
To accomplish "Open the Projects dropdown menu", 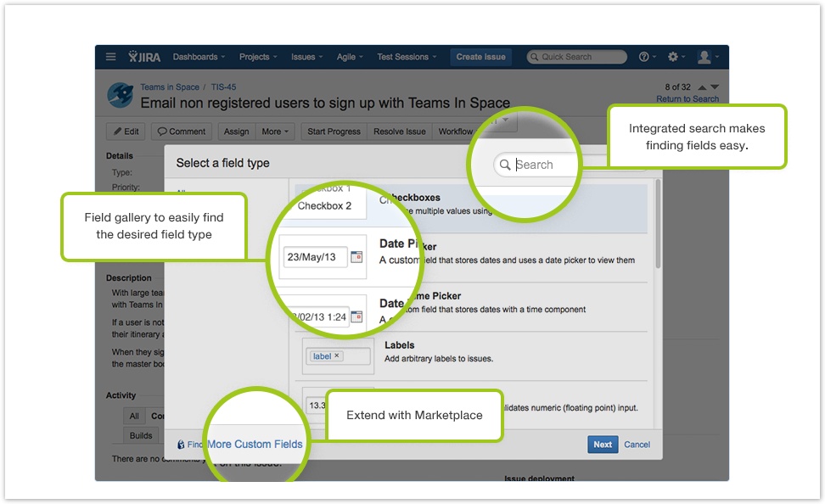I will point(258,57).
